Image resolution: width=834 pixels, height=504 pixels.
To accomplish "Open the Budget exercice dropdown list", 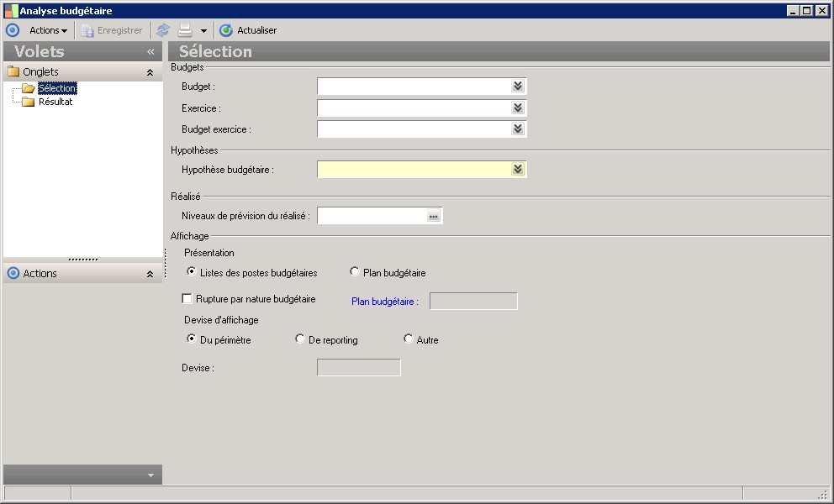I will pyautogui.click(x=518, y=129).
